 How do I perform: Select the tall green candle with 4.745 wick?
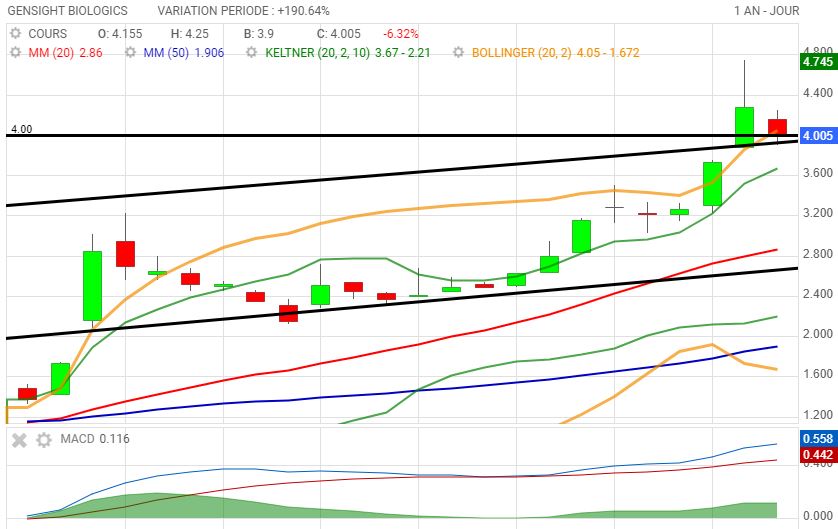coord(744,126)
